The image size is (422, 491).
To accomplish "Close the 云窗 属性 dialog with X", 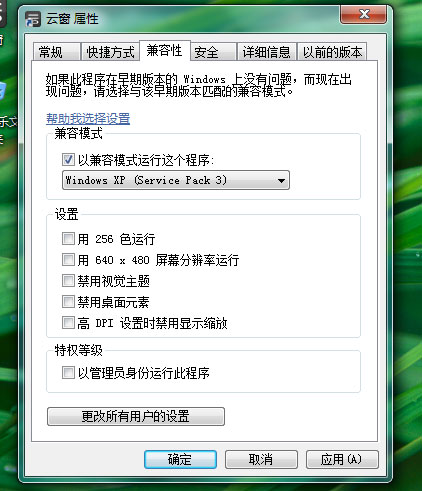I will (364, 14).
